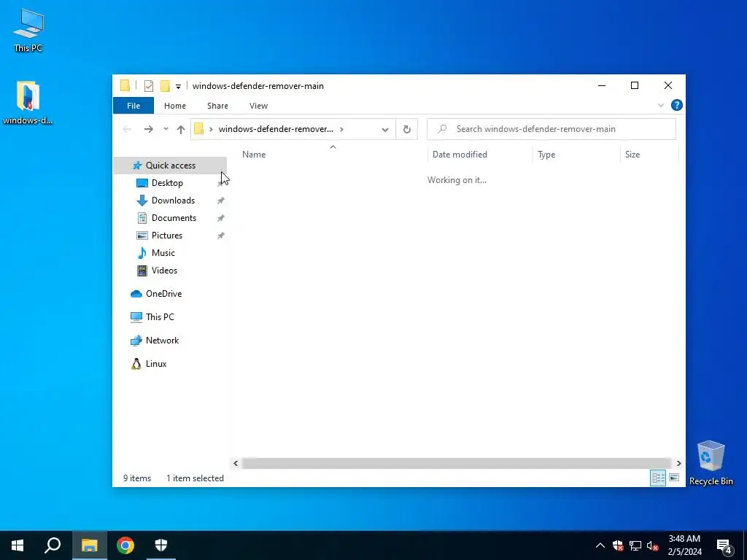Sort by Date modified column

click(480, 155)
